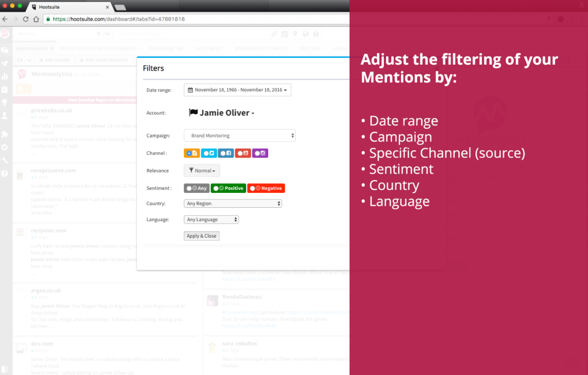Select the Facebook channel filter
The image size is (588, 375).
tap(225, 153)
